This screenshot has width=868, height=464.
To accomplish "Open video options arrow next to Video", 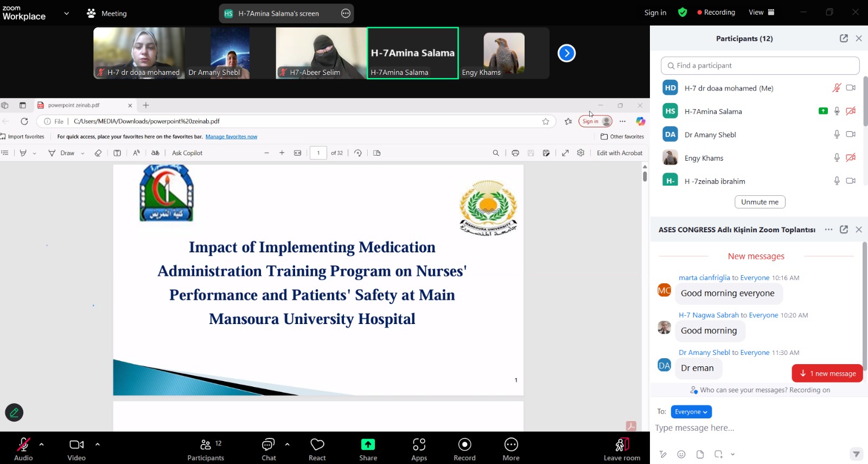I will pyautogui.click(x=98, y=444).
